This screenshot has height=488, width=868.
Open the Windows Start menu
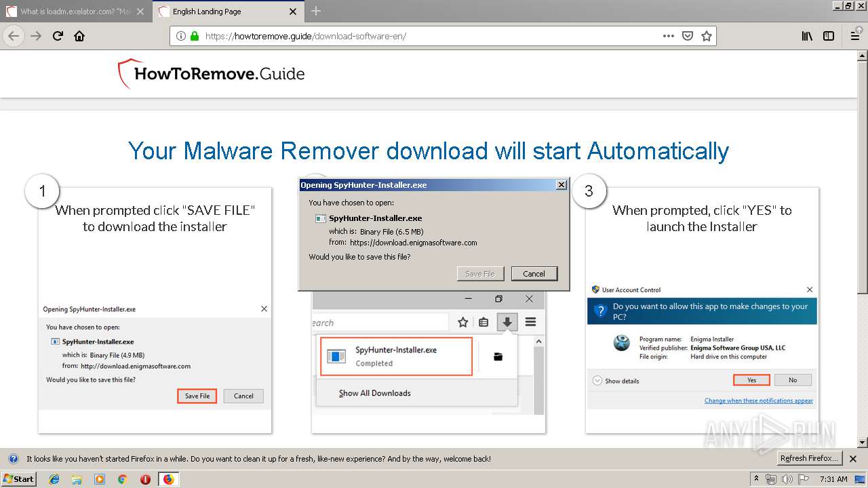19,479
